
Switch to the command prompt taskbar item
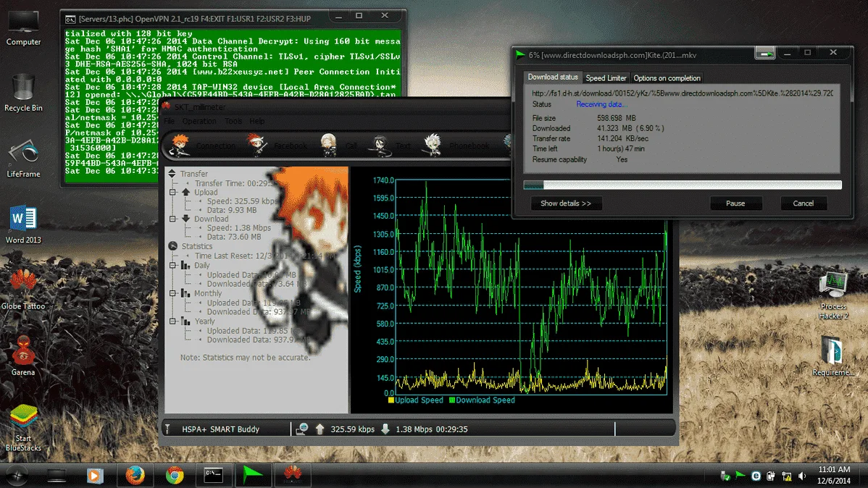point(214,475)
